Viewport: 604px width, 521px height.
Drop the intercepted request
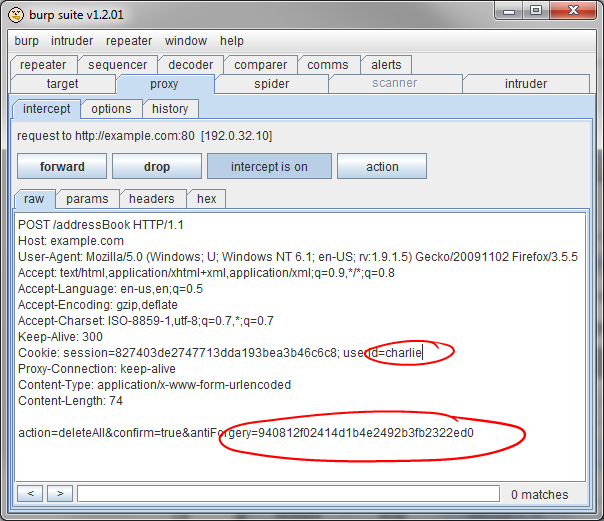pos(157,167)
